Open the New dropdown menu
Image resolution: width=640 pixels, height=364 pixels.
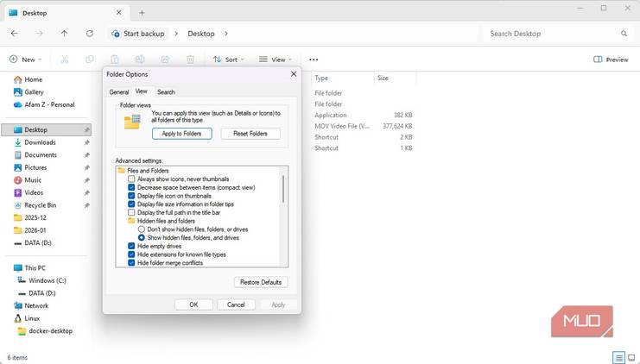point(25,60)
